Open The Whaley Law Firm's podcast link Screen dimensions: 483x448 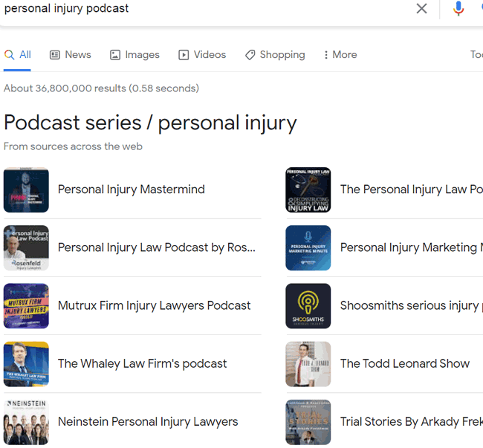click(x=143, y=363)
